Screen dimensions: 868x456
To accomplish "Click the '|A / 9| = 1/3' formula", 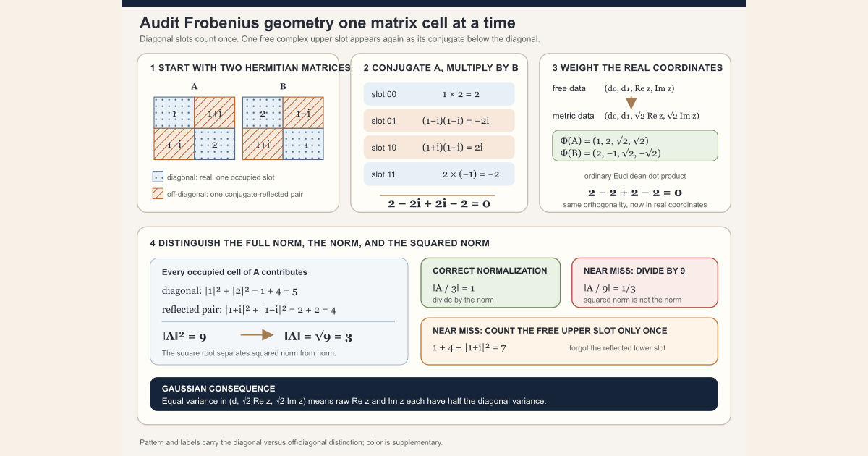I will pos(610,287).
